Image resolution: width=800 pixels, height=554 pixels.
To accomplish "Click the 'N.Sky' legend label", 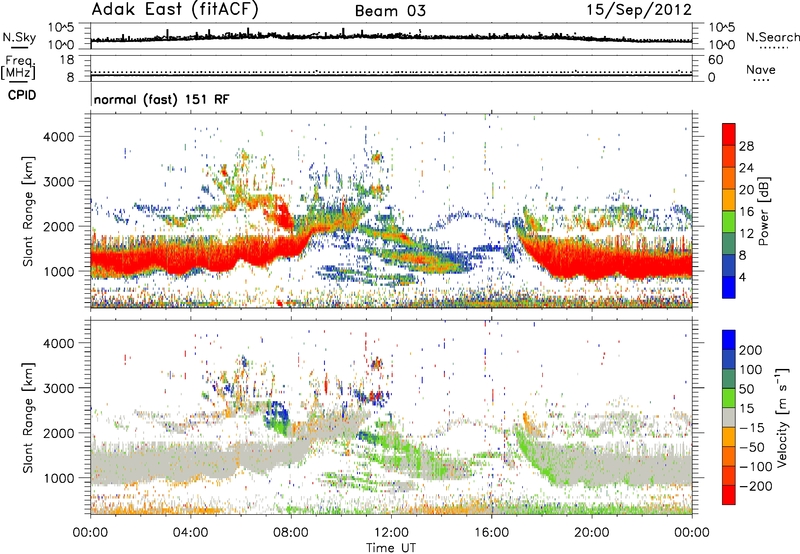I will [19, 37].
